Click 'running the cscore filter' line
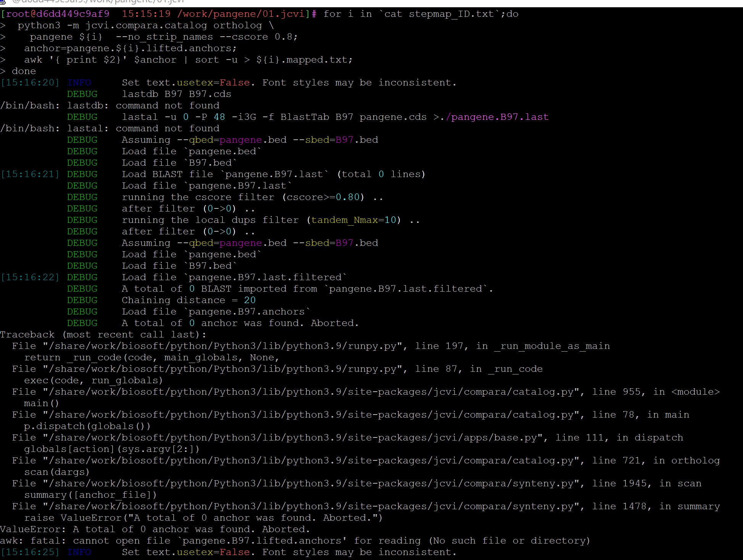743x560 pixels. [x=252, y=197]
